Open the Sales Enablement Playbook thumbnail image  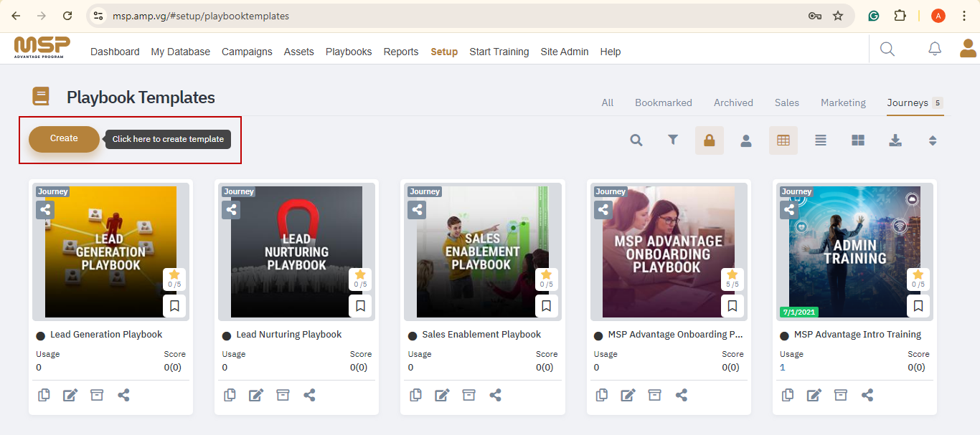482,252
